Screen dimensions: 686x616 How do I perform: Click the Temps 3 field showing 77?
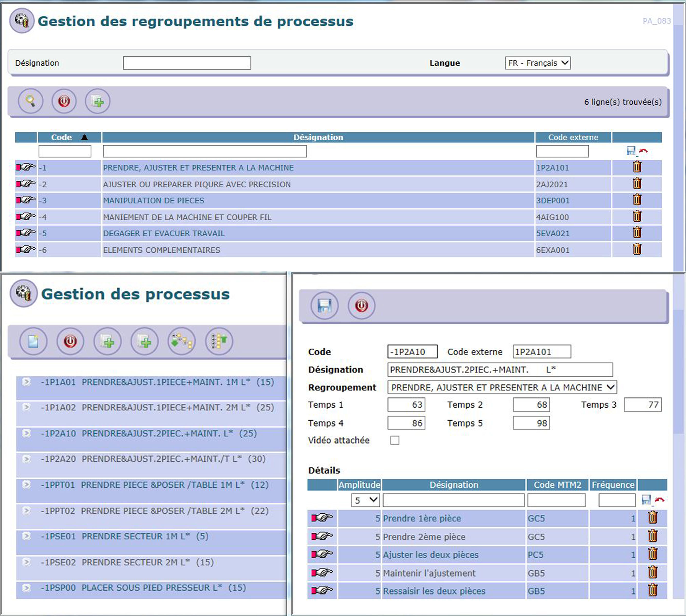click(642, 405)
